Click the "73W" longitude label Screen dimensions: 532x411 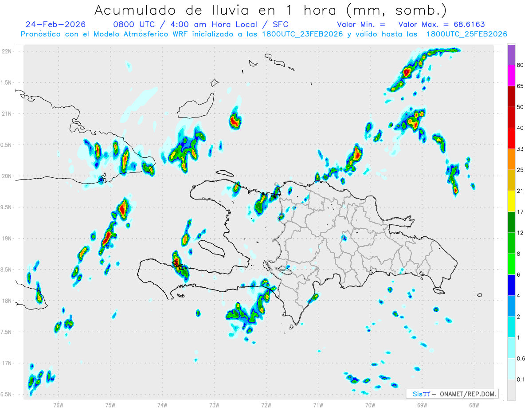[214, 404]
